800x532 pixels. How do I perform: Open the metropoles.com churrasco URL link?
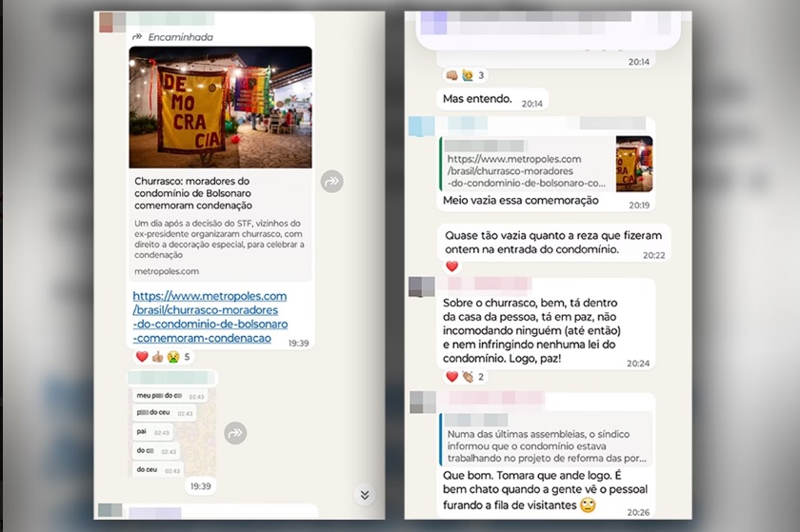pyautogui.click(x=210, y=317)
